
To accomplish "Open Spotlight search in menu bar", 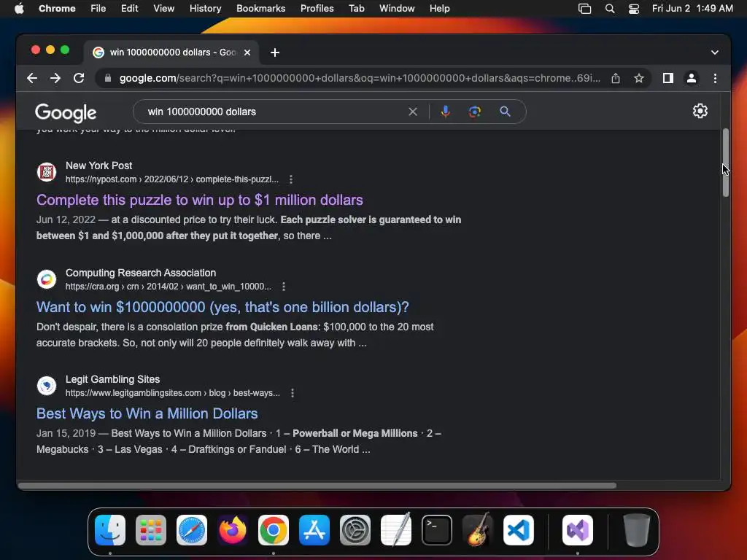I will click(x=610, y=9).
